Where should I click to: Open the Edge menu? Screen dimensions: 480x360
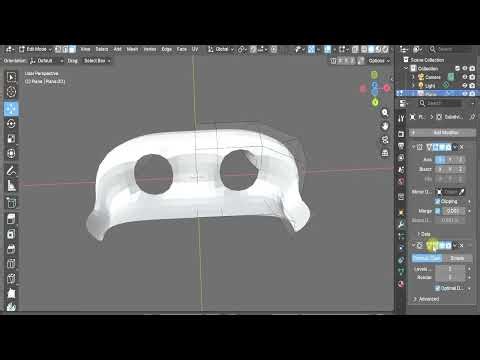167,49
